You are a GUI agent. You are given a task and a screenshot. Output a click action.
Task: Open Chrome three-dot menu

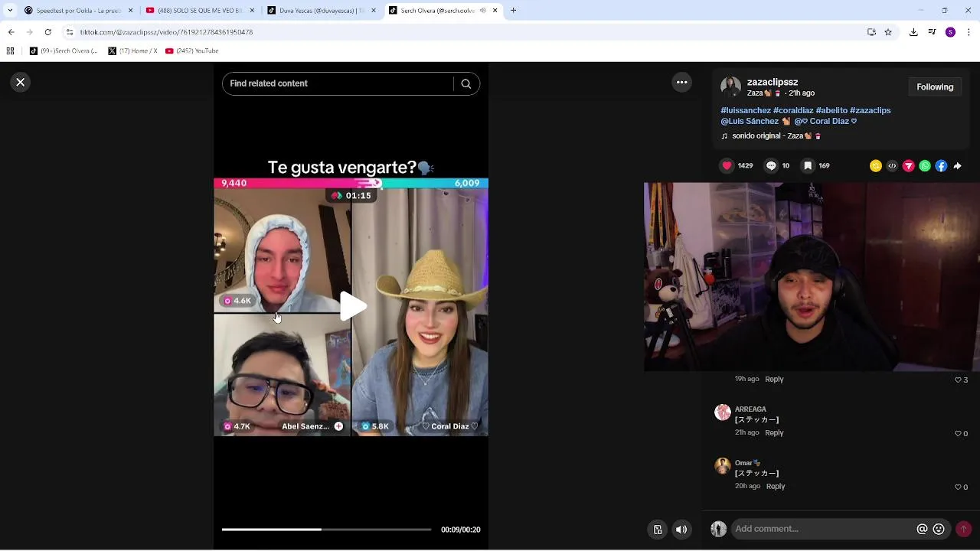tap(969, 32)
